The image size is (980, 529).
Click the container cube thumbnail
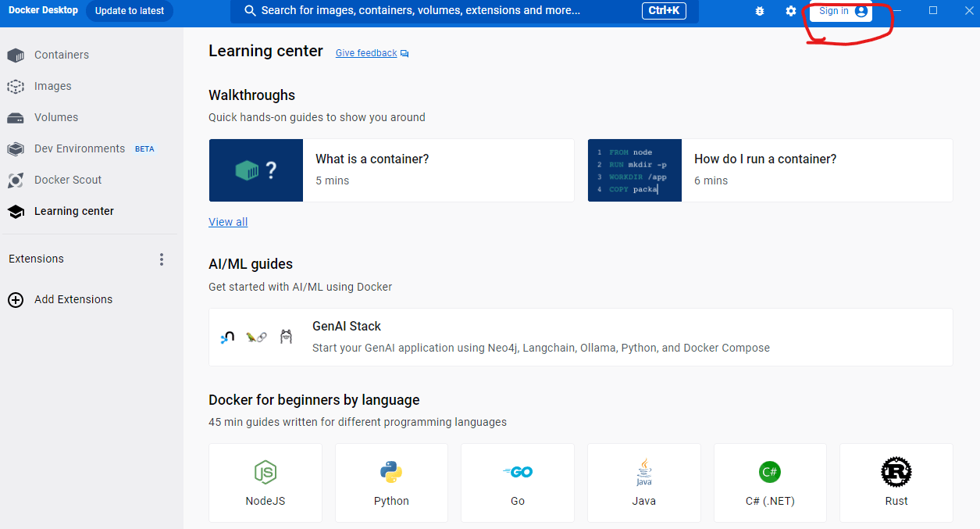coord(256,170)
